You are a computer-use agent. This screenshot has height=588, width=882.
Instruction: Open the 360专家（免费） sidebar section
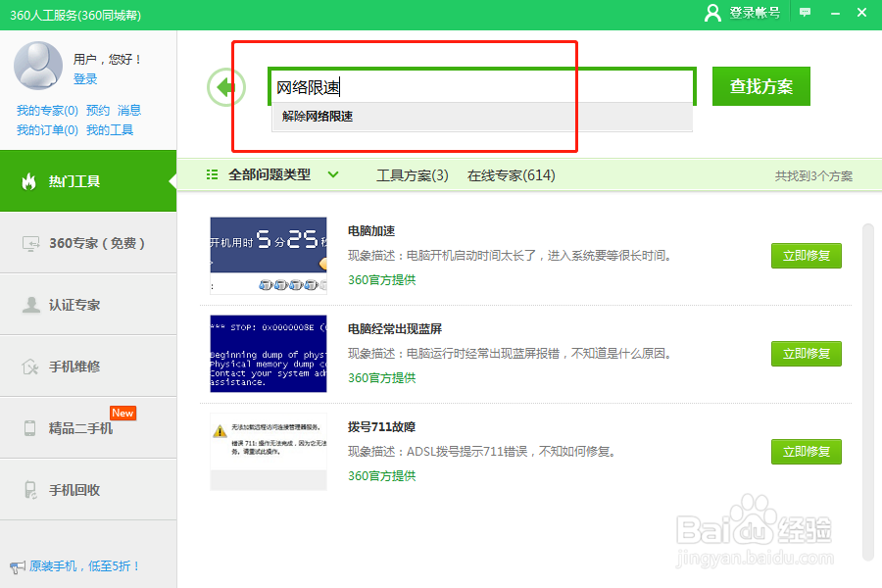(88, 243)
